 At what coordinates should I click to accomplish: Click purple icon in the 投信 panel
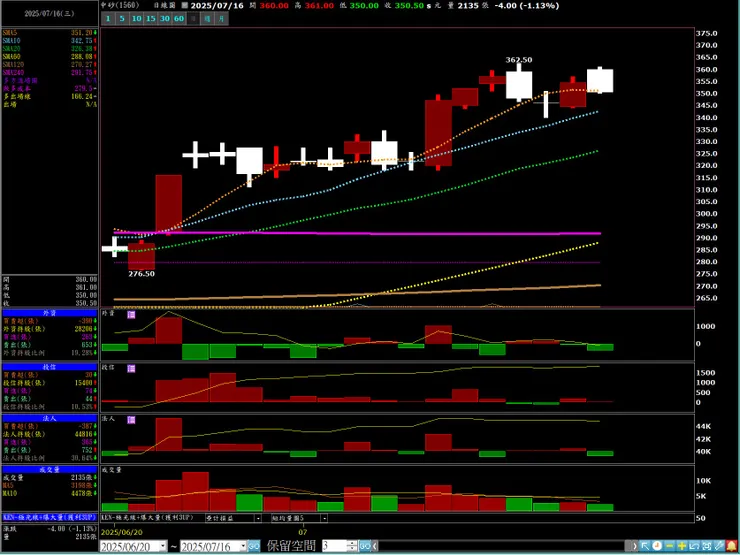pos(131,368)
